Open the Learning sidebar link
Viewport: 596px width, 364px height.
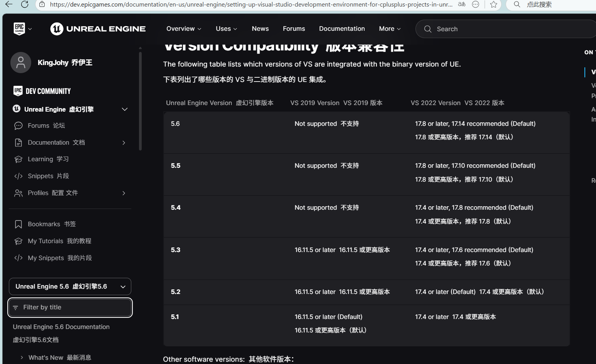point(48,159)
